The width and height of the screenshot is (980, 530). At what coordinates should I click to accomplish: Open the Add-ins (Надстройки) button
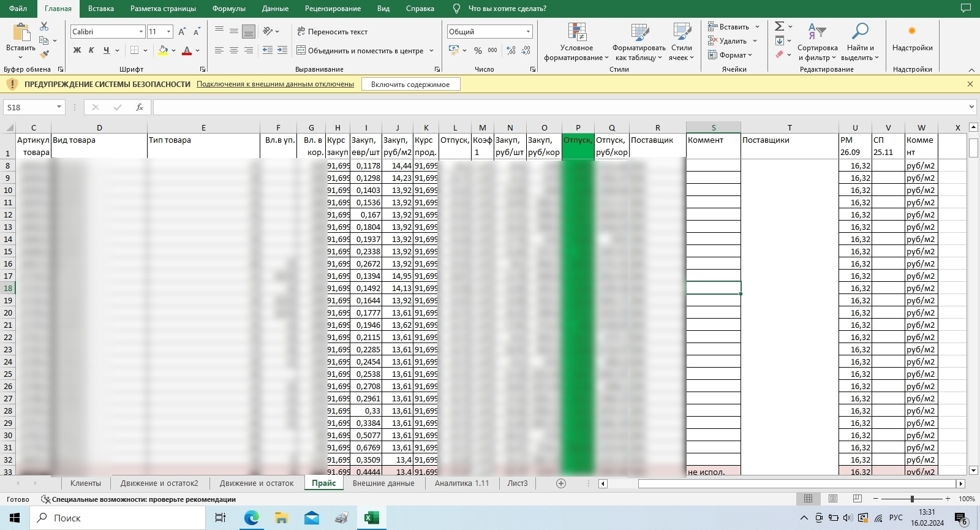[913, 38]
